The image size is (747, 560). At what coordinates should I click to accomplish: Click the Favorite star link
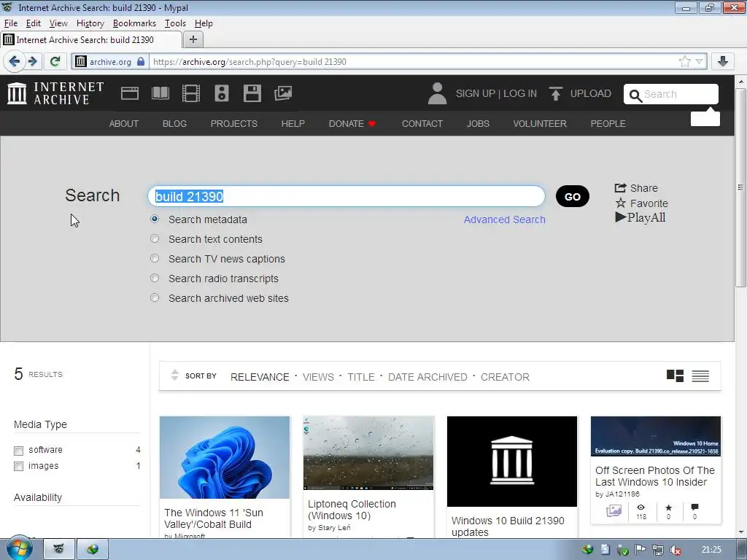[641, 203]
